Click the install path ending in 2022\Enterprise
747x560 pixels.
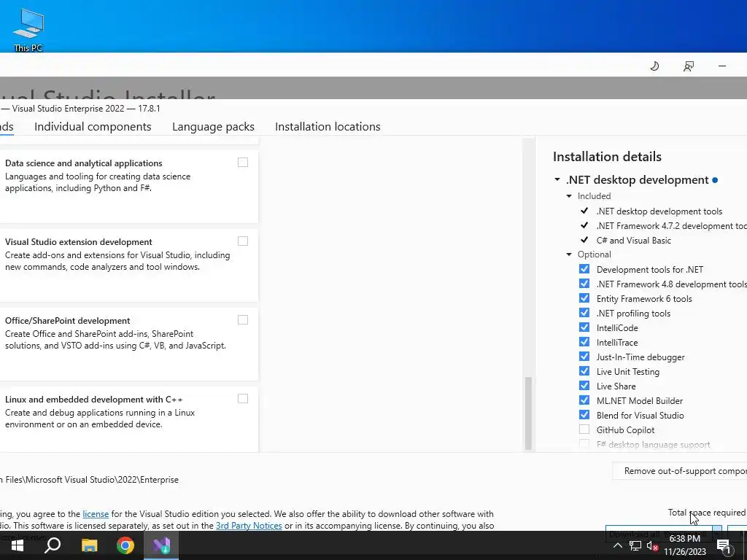90,480
